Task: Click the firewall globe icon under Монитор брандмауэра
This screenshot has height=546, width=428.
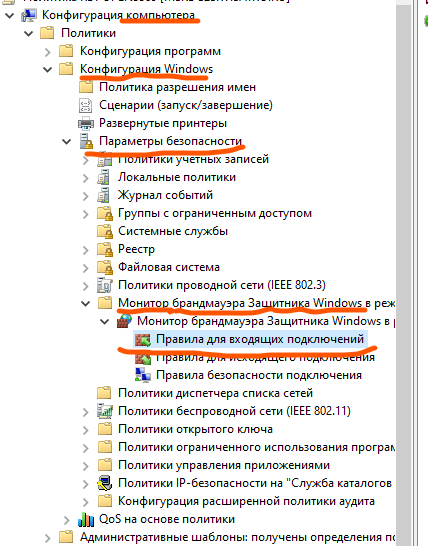Action: (124, 321)
